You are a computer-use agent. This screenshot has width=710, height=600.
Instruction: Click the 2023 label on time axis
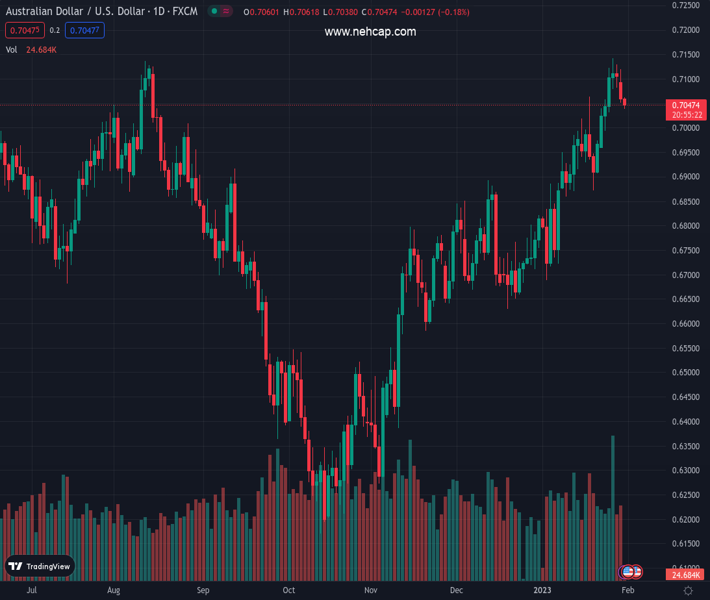pyautogui.click(x=542, y=591)
